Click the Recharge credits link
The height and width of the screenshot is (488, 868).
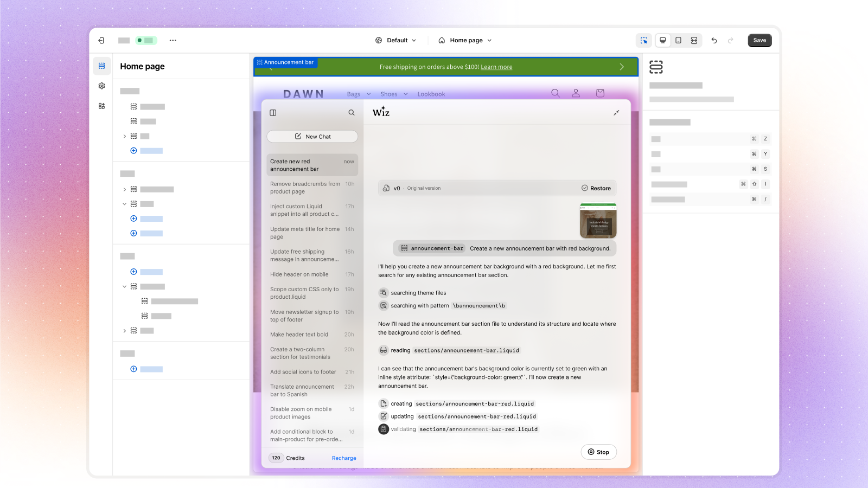[x=344, y=458]
